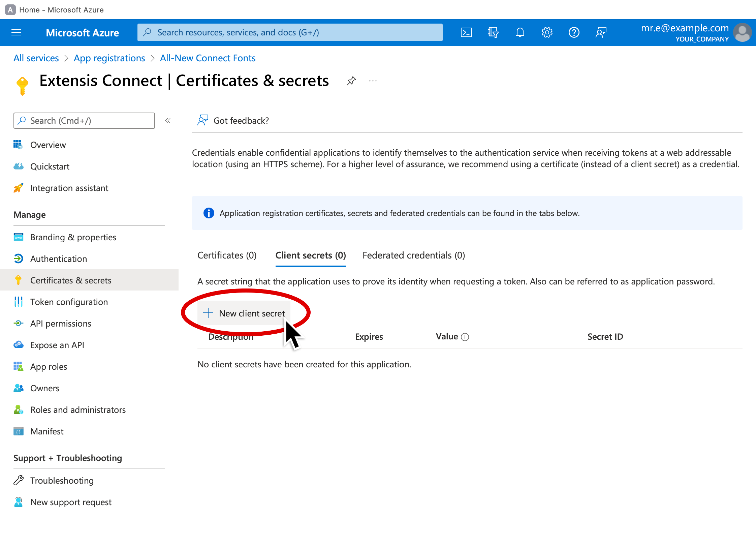Click the top bar feedback icon

coord(601,32)
